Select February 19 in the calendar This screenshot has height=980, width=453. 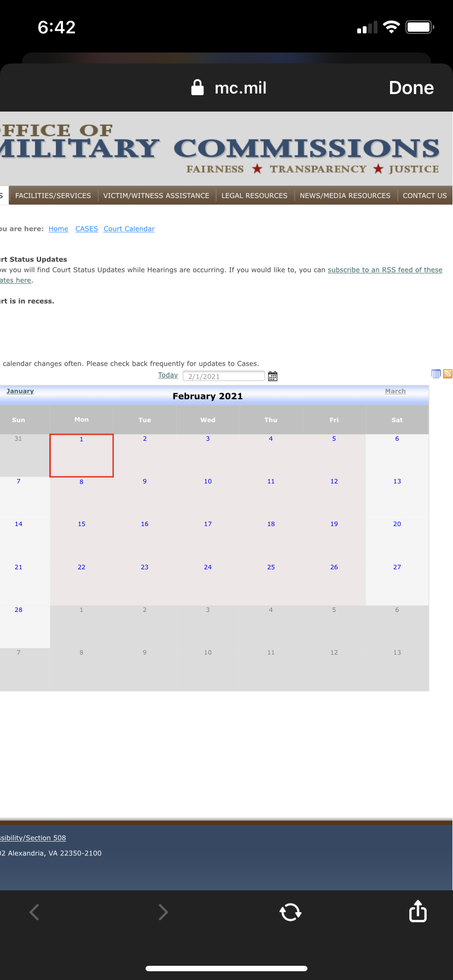[x=334, y=524]
